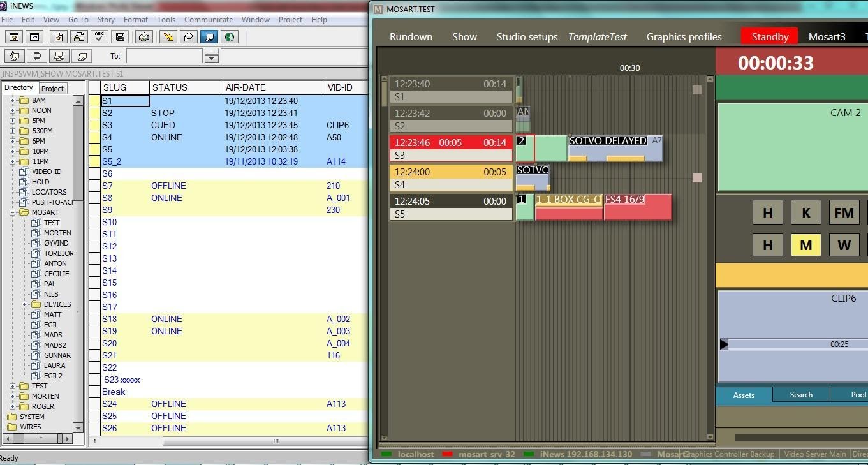The height and width of the screenshot is (465, 868).
Task: Switch to the Project tab
Action: tap(52, 88)
